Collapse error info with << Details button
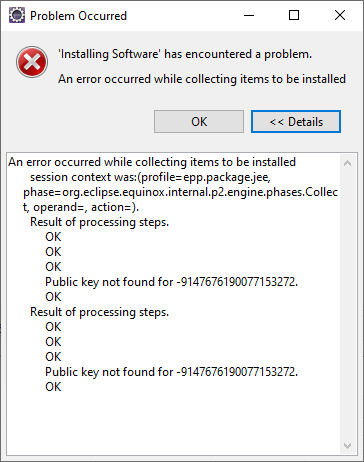 click(296, 122)
